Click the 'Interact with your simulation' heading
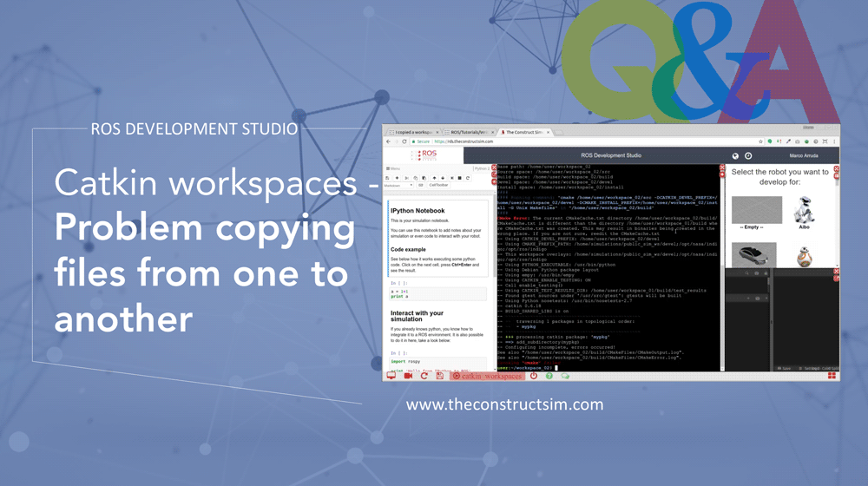This screenshot has height=486, width=868. [x=417, y=316]
